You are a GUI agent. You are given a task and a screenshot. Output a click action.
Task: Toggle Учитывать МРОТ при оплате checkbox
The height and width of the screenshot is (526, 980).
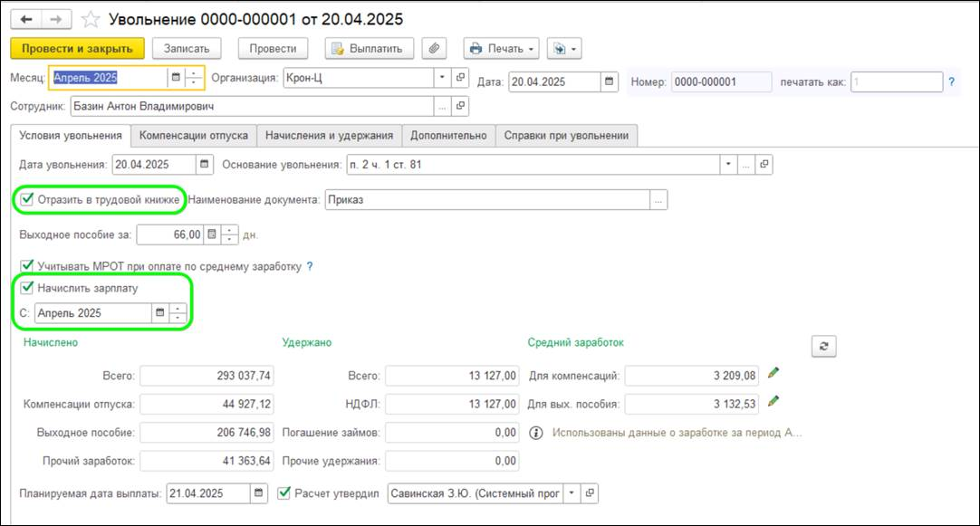27,266
